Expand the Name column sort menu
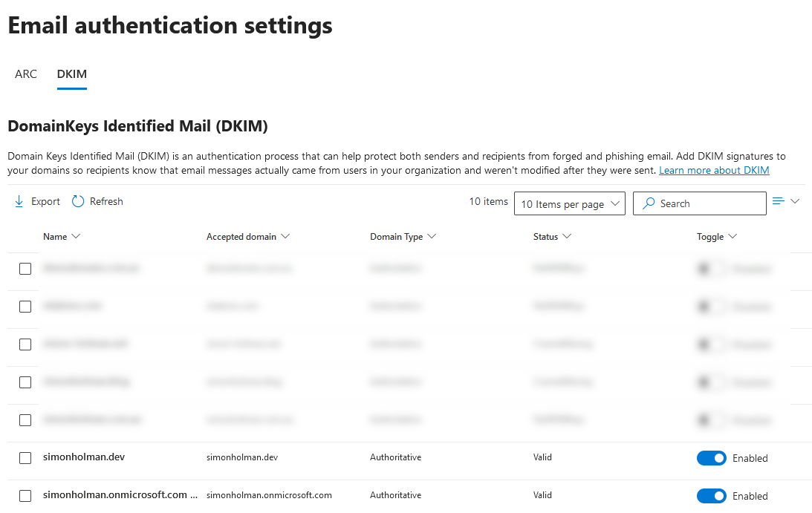Viewport: 812px width, 513px height. pyautogui.click(x=77, y=236)
